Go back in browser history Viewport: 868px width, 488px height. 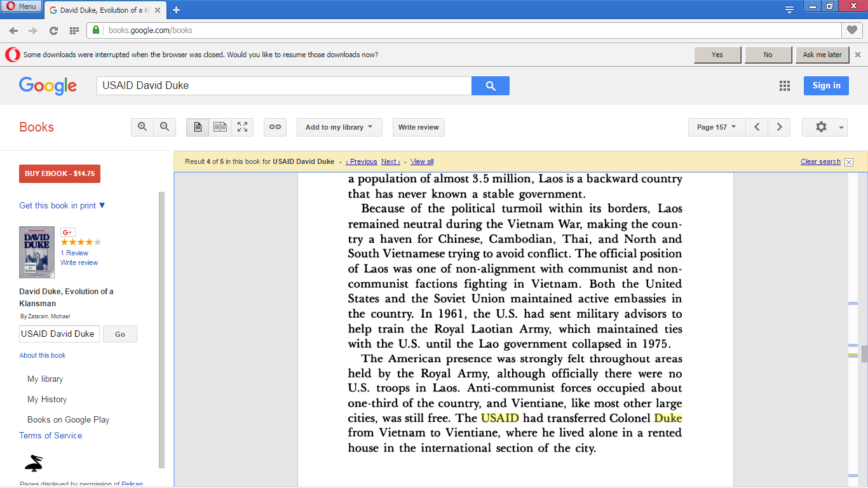click(x=13, y=30)
